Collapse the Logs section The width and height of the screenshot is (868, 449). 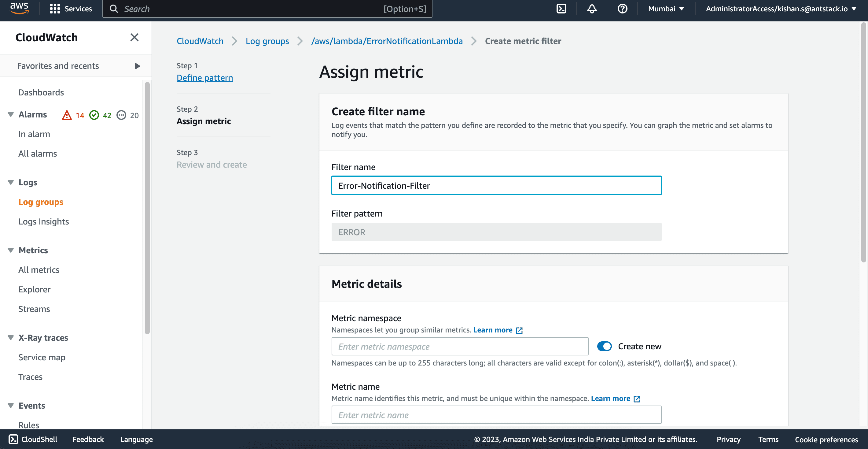pos(11,182)
